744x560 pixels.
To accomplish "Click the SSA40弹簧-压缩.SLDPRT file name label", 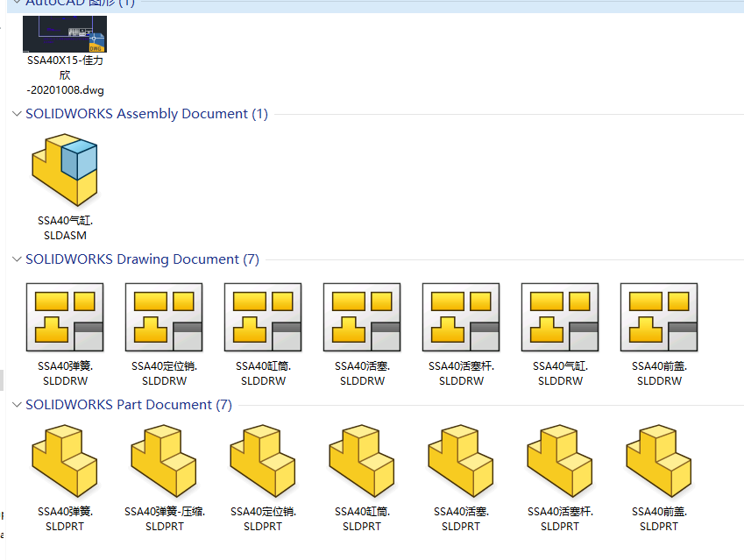I will [164, 519].
